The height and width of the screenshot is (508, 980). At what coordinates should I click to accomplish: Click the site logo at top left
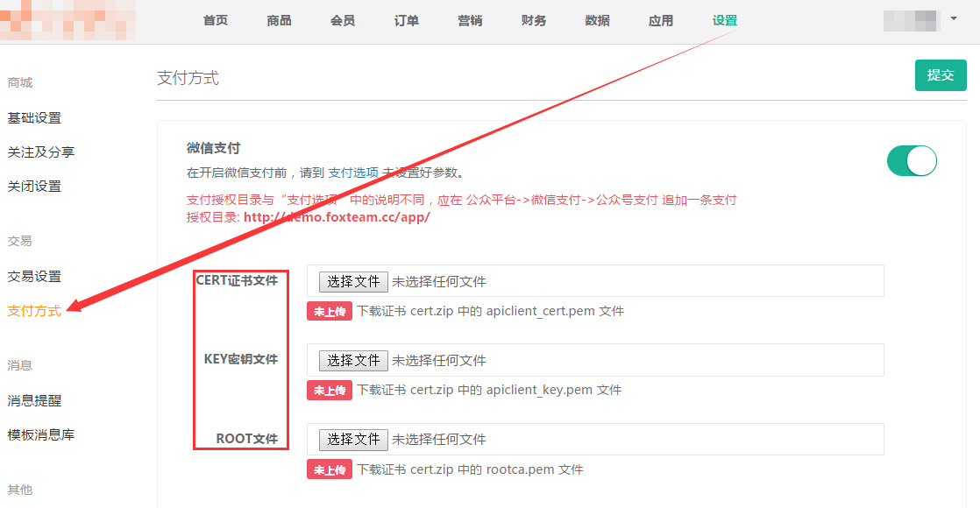point(67,21)
